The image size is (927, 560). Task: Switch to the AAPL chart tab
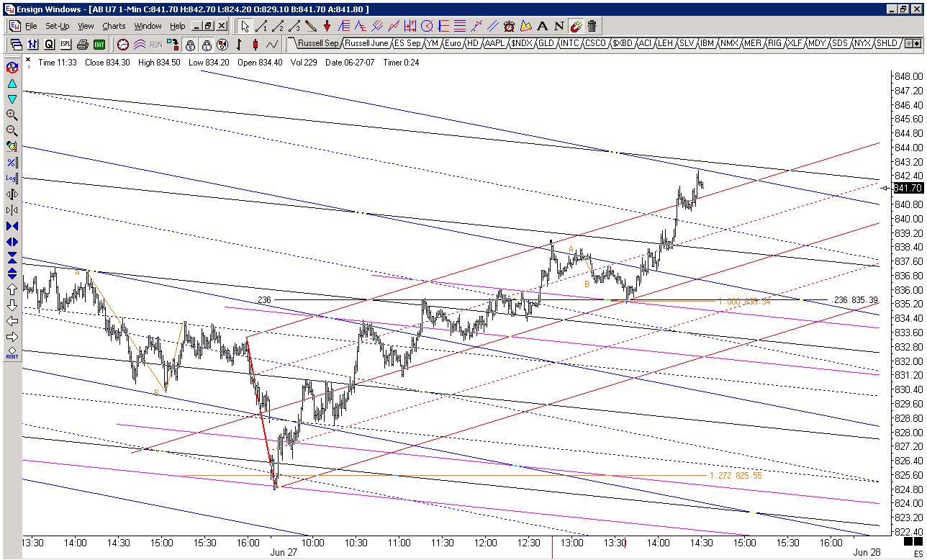coord(494,43)
